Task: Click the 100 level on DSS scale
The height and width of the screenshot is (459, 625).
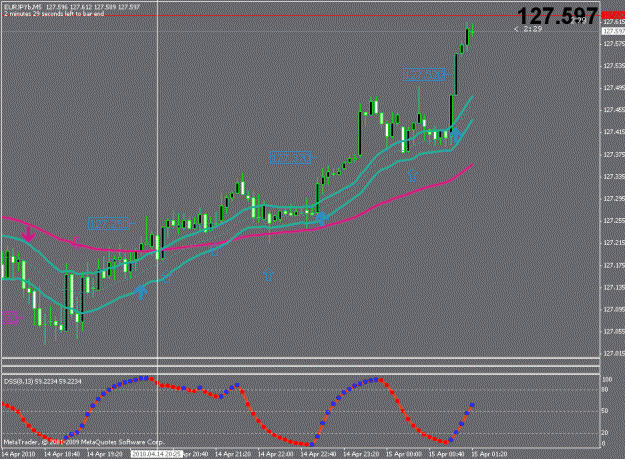Action: click(607, 379)
